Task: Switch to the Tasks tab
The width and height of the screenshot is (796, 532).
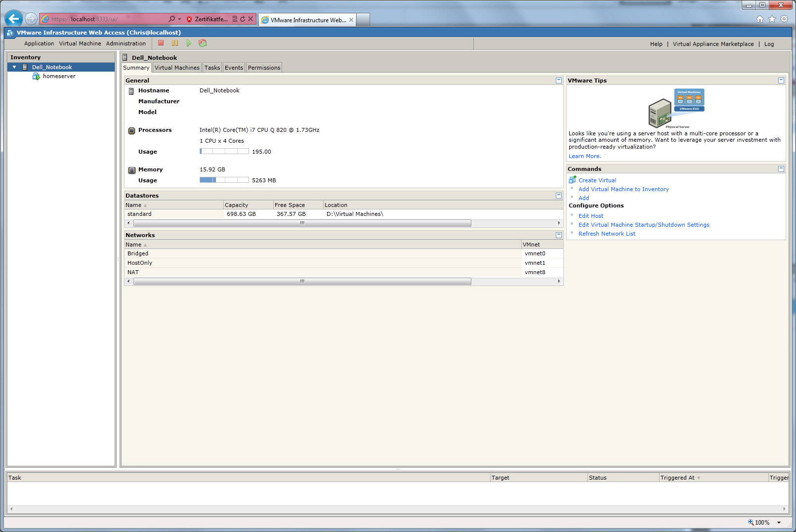Action: coord(212,68)
